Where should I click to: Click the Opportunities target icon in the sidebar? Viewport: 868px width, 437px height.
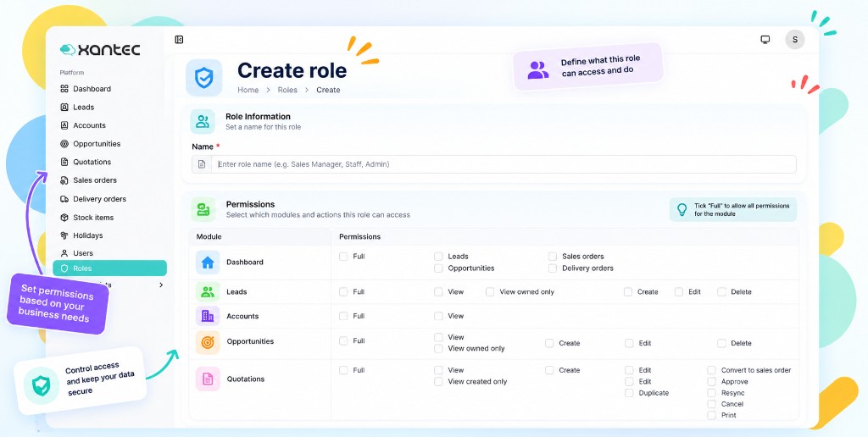pos(64,144)
